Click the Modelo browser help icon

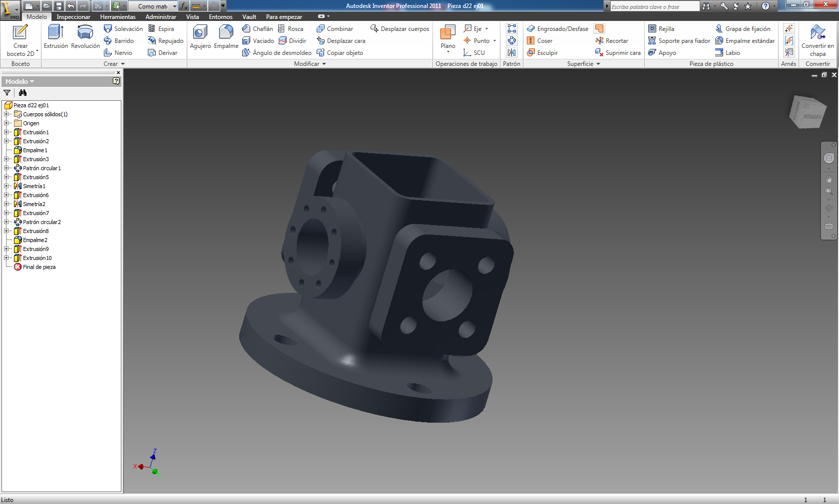click(x=116, y=81)
